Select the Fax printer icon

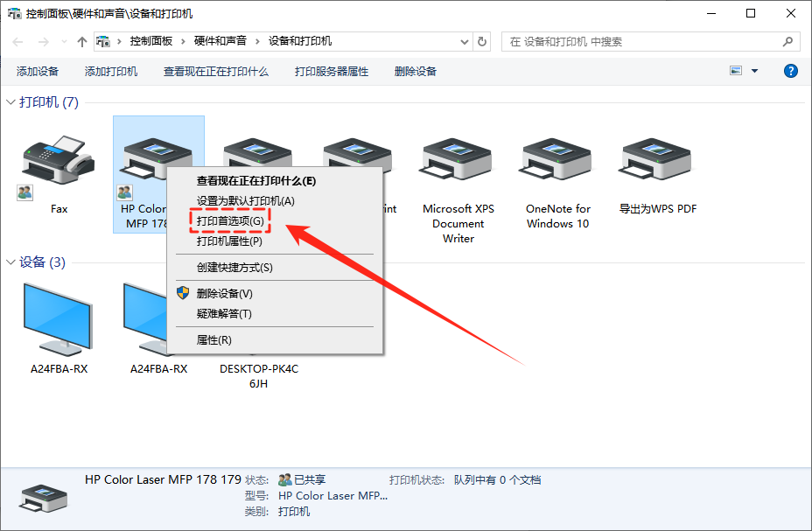[x=58, y=160]
